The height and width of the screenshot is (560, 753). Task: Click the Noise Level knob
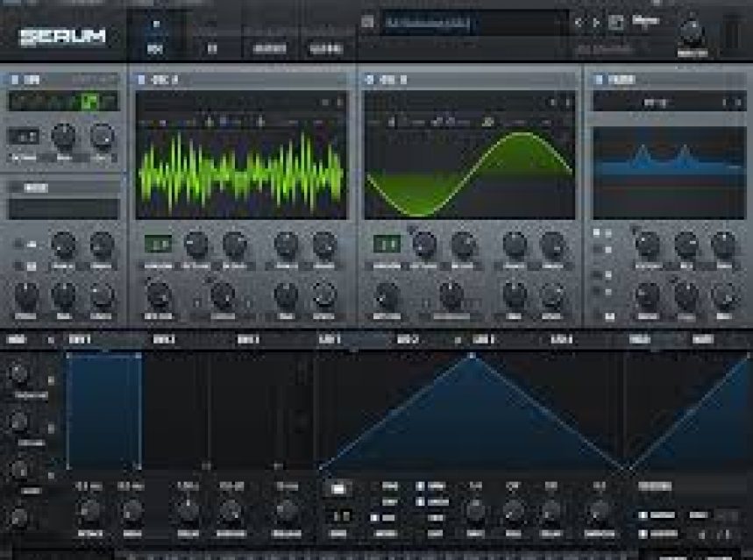(x=102, y=294)
